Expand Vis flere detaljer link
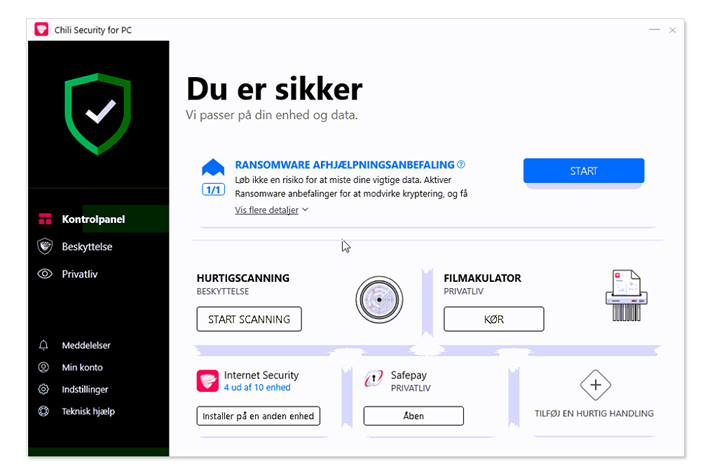 tap(267, 210)
